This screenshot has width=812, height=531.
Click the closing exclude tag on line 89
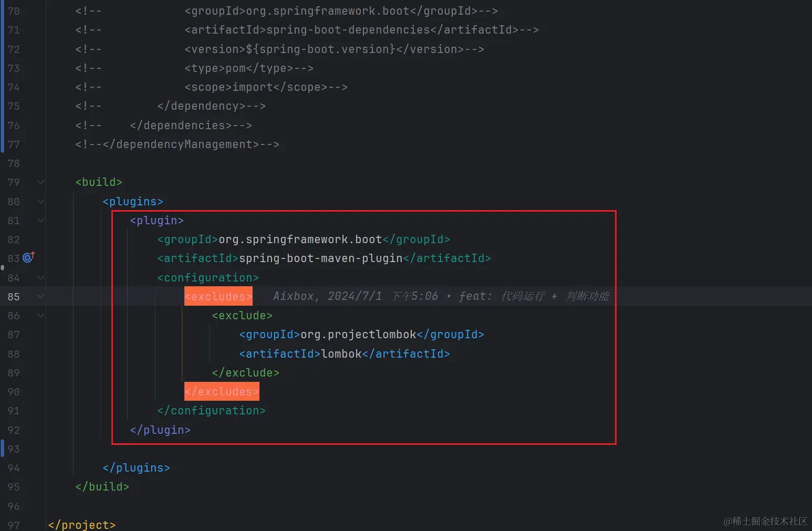coord(245,373)
